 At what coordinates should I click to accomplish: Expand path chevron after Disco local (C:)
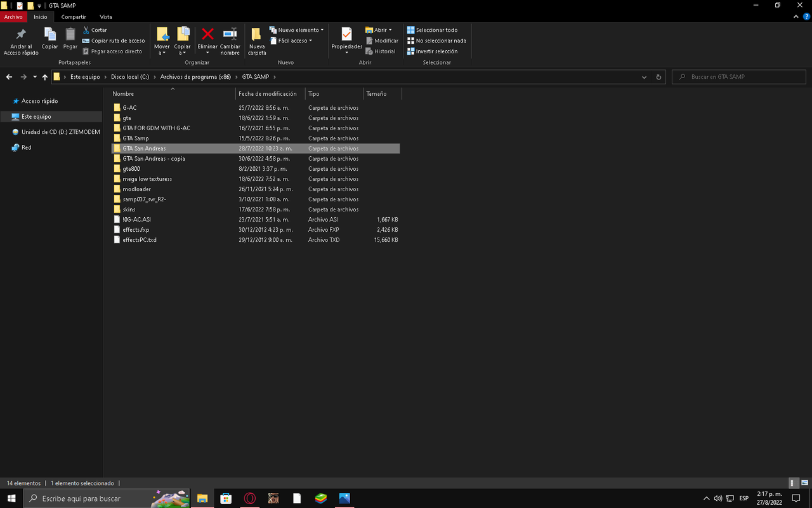pos(155,77)
